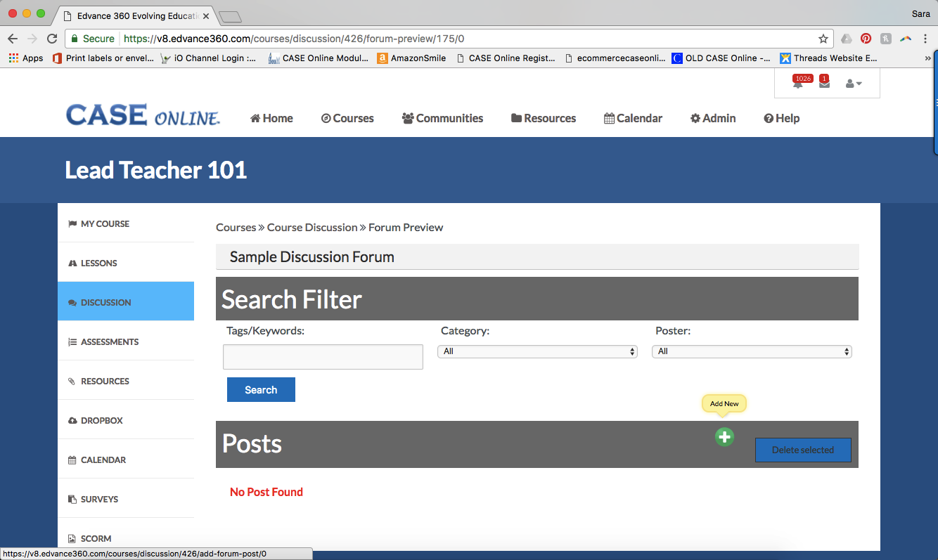
Task: Open the messages envelope icon
Action: (x=824, y=84)
